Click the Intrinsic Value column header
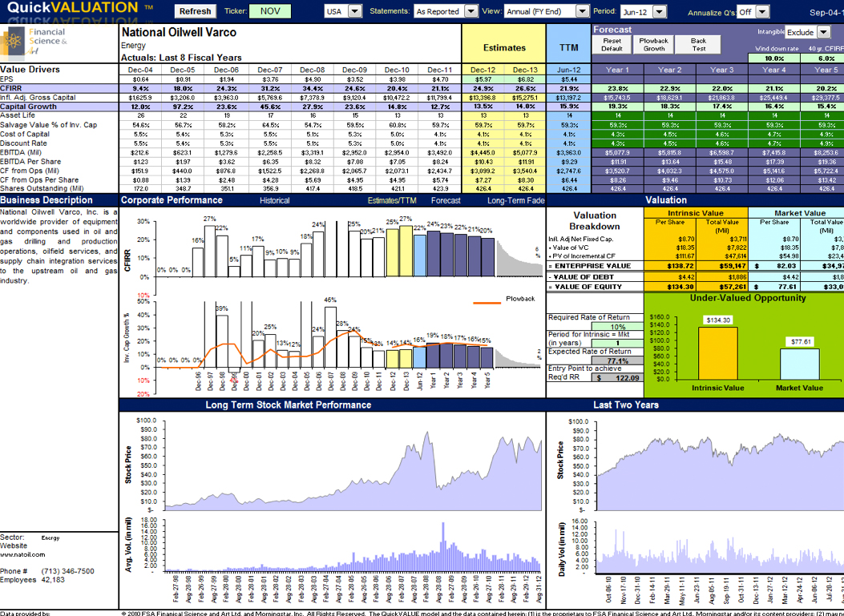 click(x=696, y=213)
